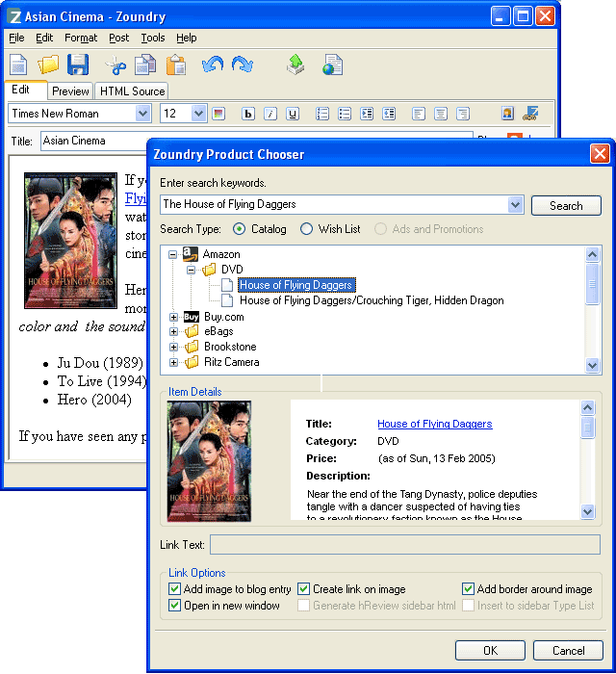Open the font size dropdown
616x674 pixels.
click(x=198, y=114)
